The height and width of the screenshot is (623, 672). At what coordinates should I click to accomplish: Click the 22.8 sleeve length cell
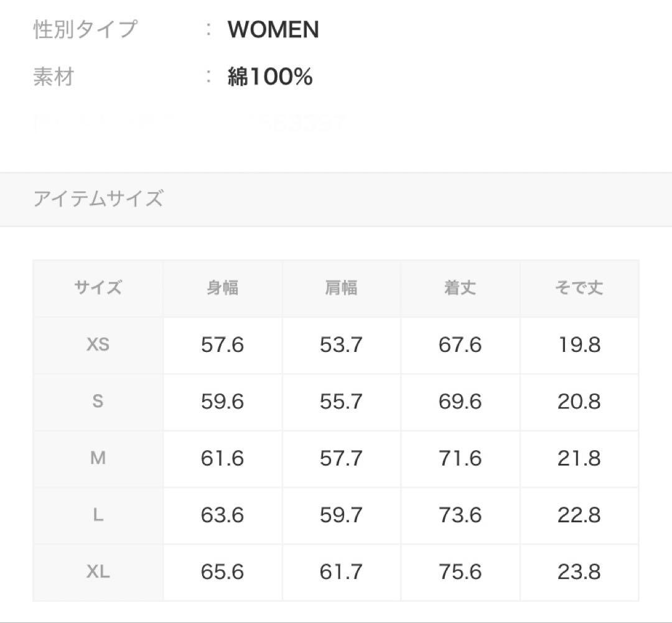[579, 515]
